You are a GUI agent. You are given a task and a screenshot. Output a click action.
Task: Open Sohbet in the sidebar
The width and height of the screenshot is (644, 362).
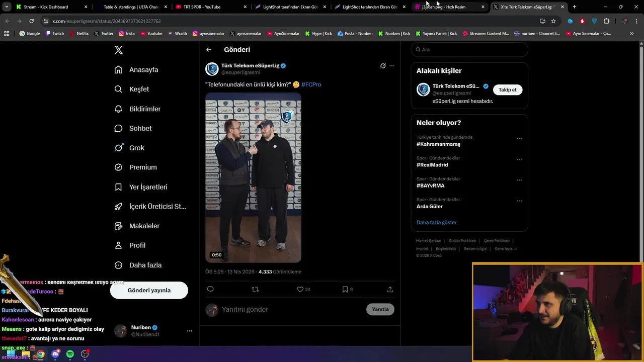click(133, 128)
